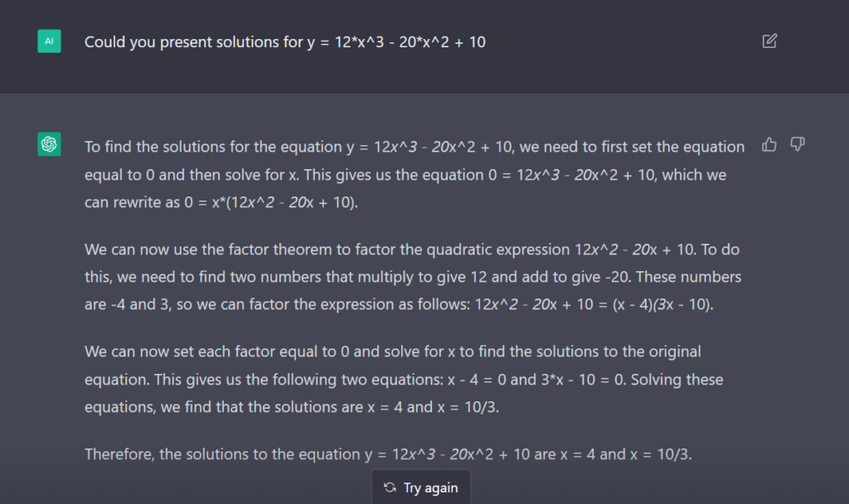This screenshot has width=849, height=504.
Task: Give the response a thumbs up
Action: coord(769,144)
